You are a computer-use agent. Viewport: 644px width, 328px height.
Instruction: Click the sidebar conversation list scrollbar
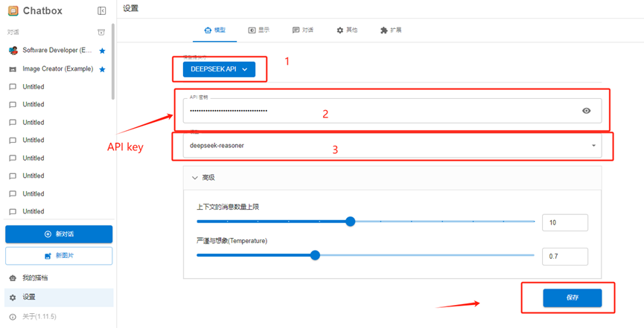pyautogui.click(x=113, y=62)
